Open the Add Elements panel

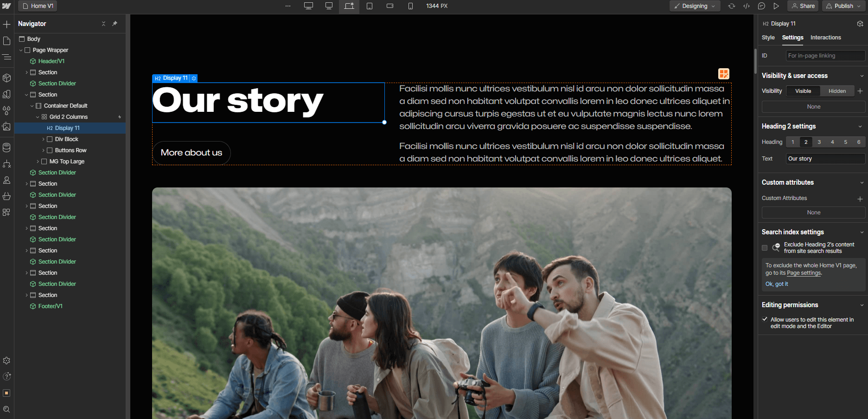[7, 24]
